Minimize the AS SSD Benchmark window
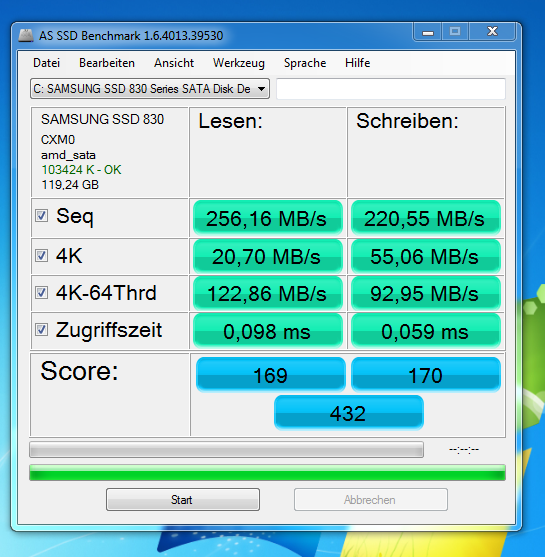The width and height of the screenshot is (545, 557). (428, 32)
